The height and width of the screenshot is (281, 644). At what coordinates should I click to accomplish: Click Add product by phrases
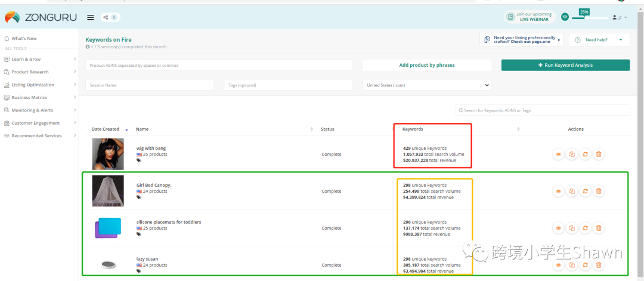pyautogui.click(x=427, y=65)
